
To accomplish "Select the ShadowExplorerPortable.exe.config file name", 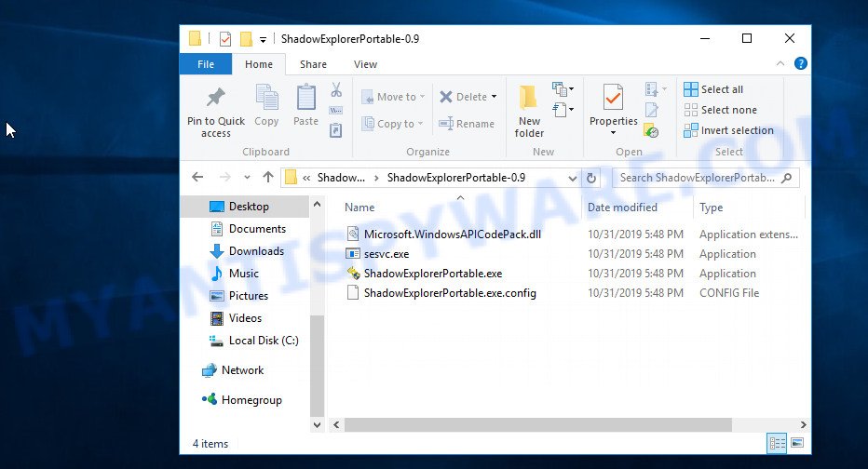I will 450,293.
